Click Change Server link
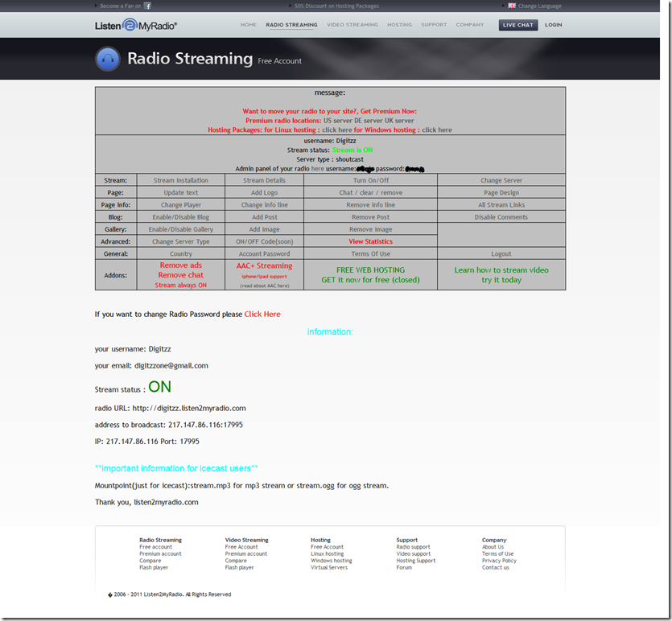Image resolution: width=672 pixels, height=621 pixels. 501,180
